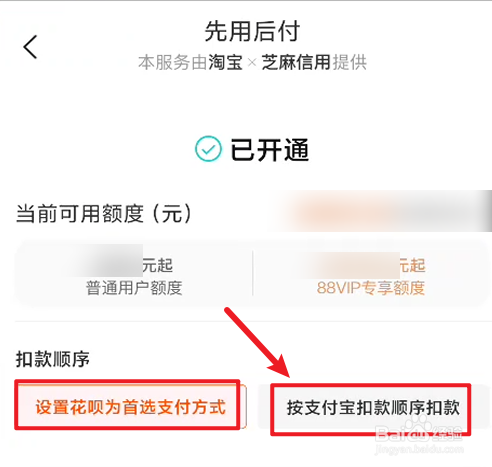Select 设置花呗为首选支付方式 option

[131, 407]
